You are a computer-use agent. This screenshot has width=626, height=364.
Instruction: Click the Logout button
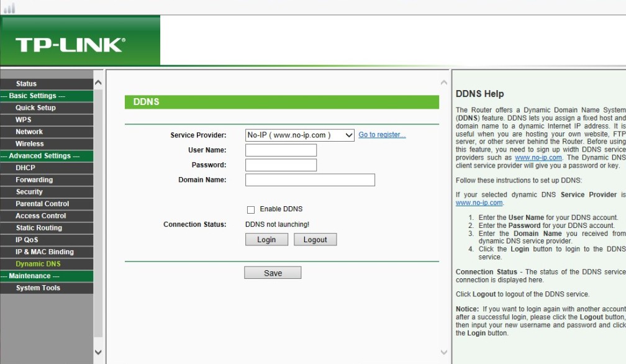[x=315, y=240]
